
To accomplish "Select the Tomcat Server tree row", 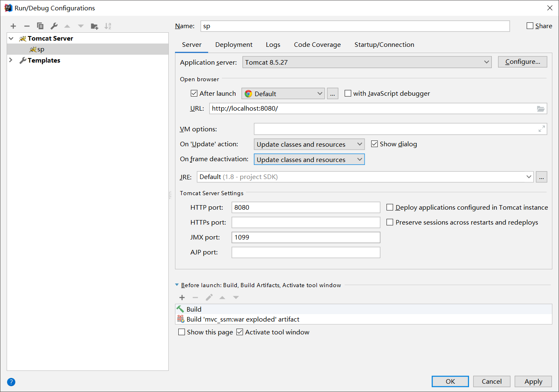I will click(88, 38).
